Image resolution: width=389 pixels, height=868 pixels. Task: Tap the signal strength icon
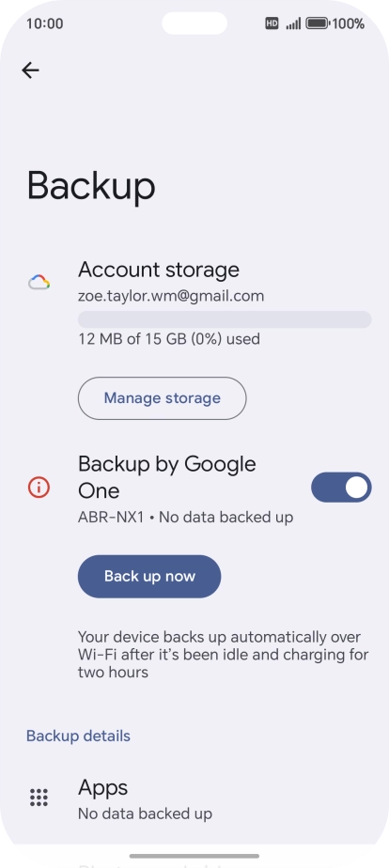(293, 23)
